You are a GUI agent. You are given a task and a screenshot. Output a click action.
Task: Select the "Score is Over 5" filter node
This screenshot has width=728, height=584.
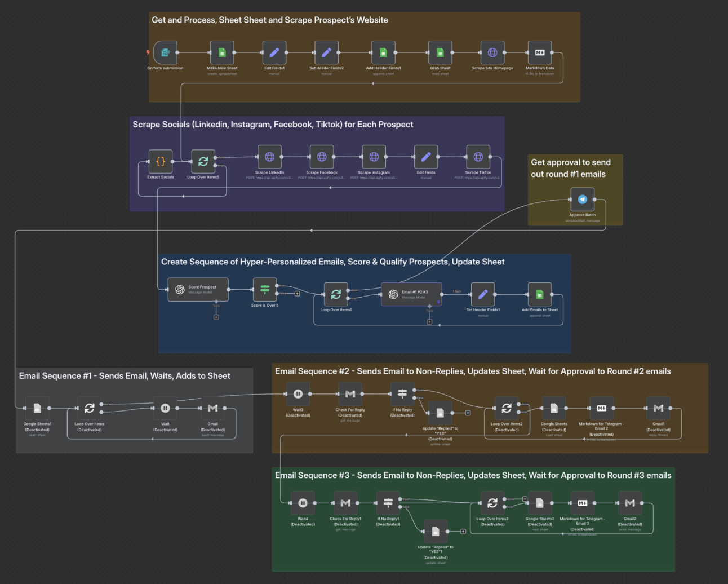[x=264, y=290]
